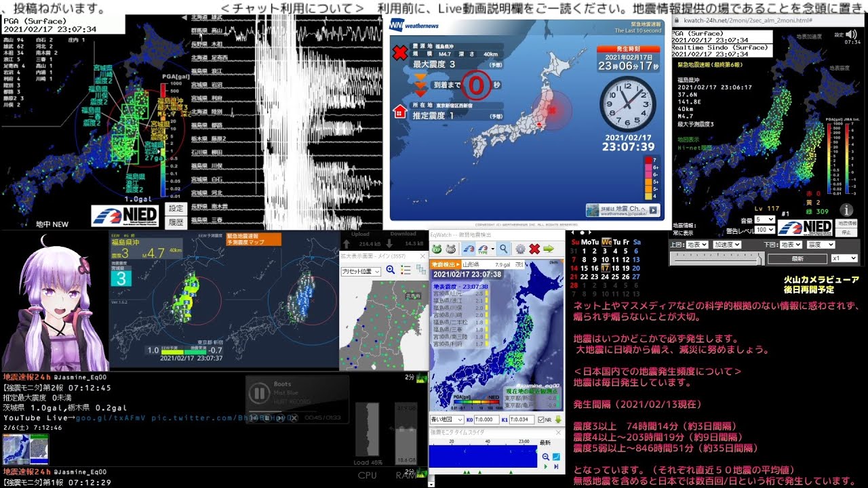Image resolution: width=868 pixels, height=488 pixels.
Task: Click the magnifier icon in EqWatch toolbar
Action: [x=503, y=249]
